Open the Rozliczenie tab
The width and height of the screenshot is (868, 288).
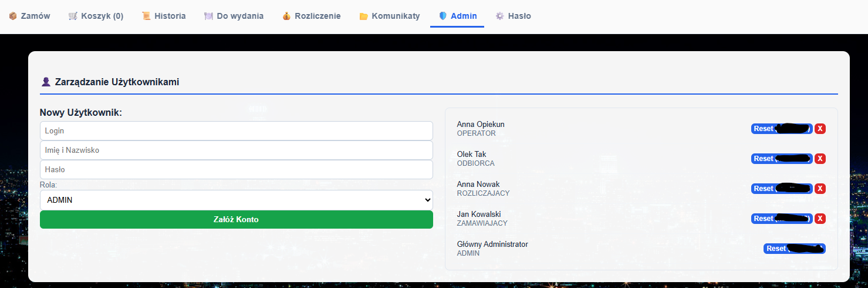click(x=311, y=16)
